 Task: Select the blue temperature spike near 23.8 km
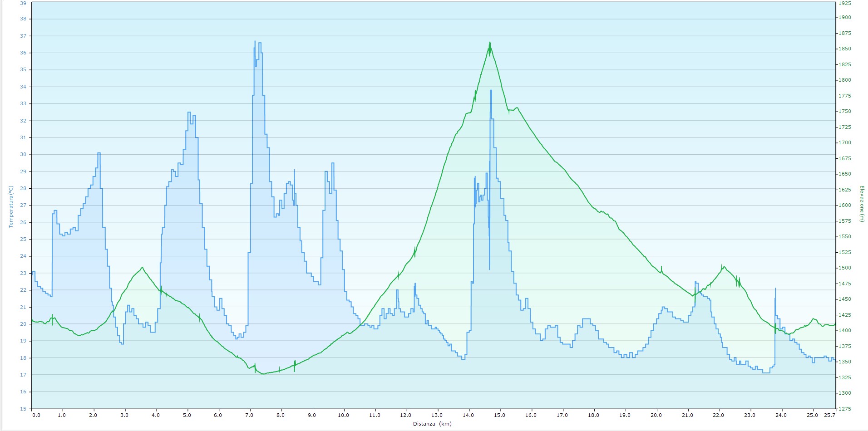(x=775, y=289)
